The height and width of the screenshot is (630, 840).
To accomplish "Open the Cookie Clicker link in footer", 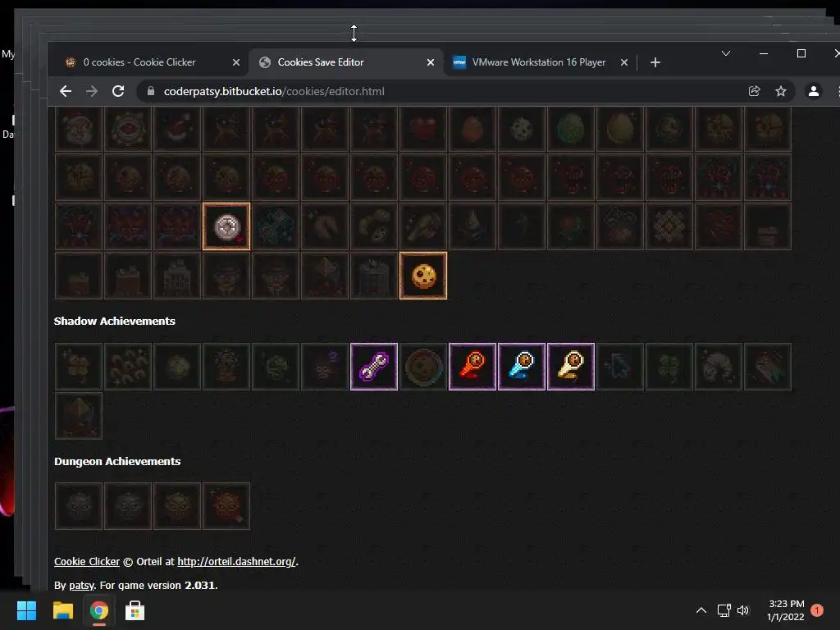I will [x=87, y=561].
